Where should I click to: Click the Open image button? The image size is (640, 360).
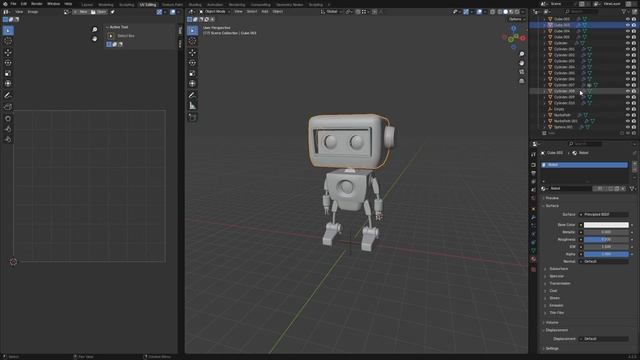(98, 12)
